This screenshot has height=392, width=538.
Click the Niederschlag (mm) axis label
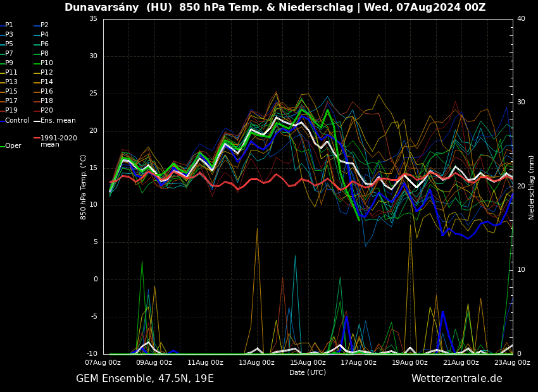tap(532, 187)
